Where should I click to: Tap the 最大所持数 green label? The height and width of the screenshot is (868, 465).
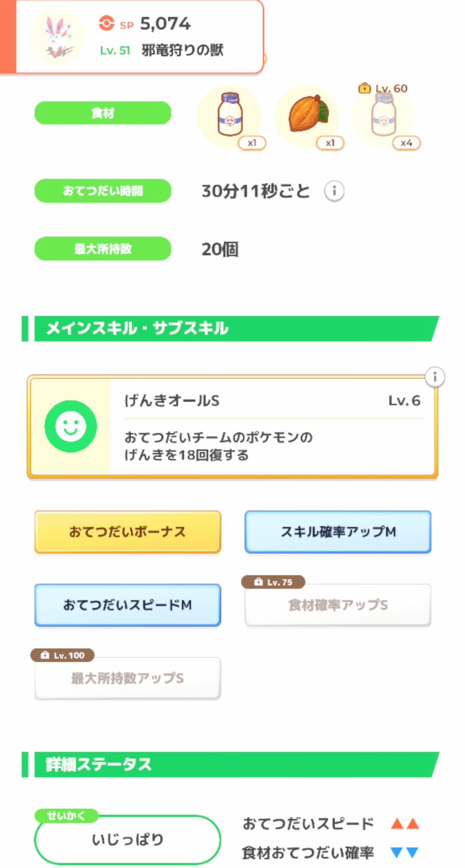pos(103,249)
